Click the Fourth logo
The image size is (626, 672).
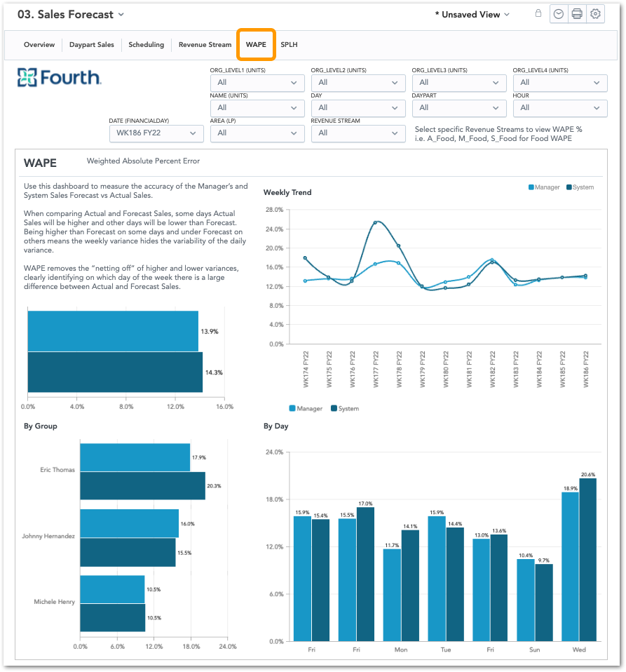coord(60,77)
